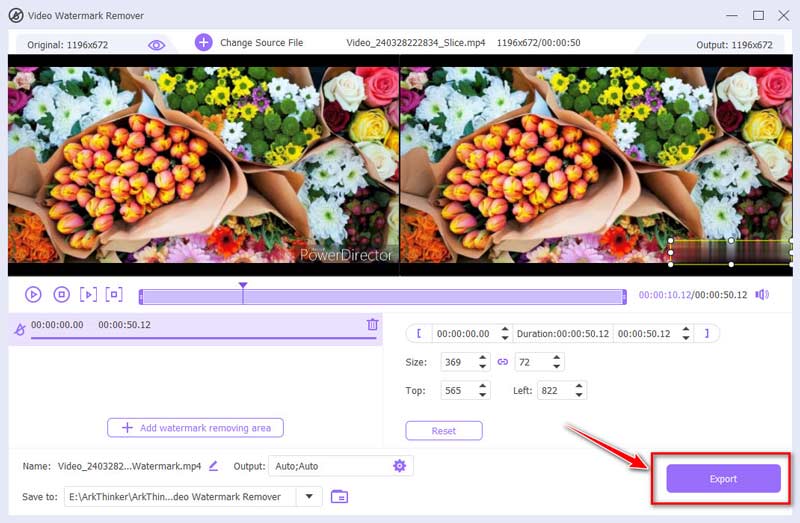The width and height of the screenshot is (800, 523).
Task: Open output settings with gear icon
Action: (x=399, y=465)
